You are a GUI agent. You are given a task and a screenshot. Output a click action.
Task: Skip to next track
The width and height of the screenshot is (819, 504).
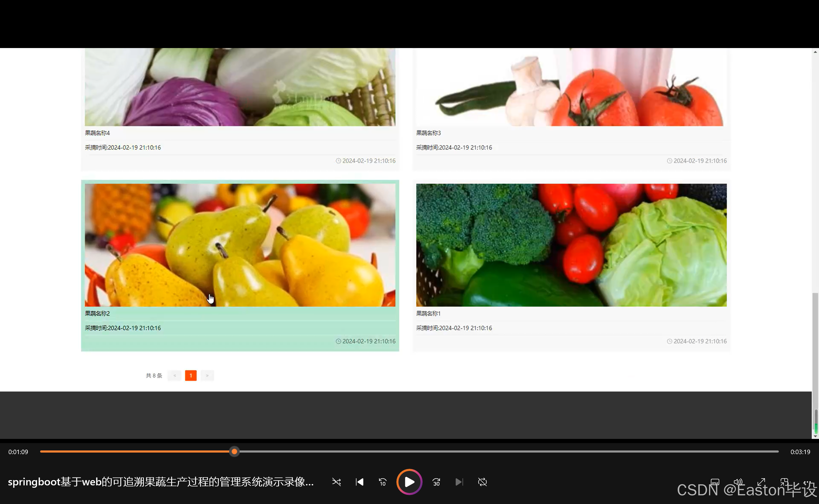pyautogui.click(x=459, y=482)
